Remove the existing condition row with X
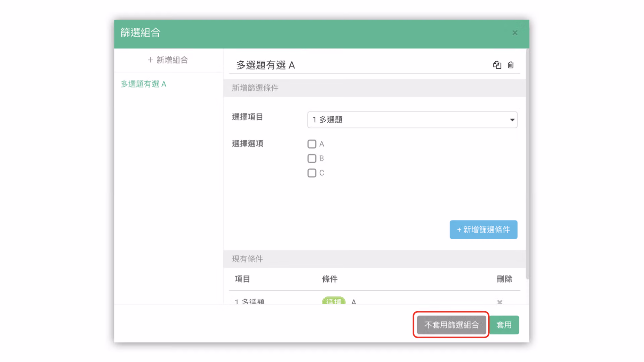 (x=500, y=302)
